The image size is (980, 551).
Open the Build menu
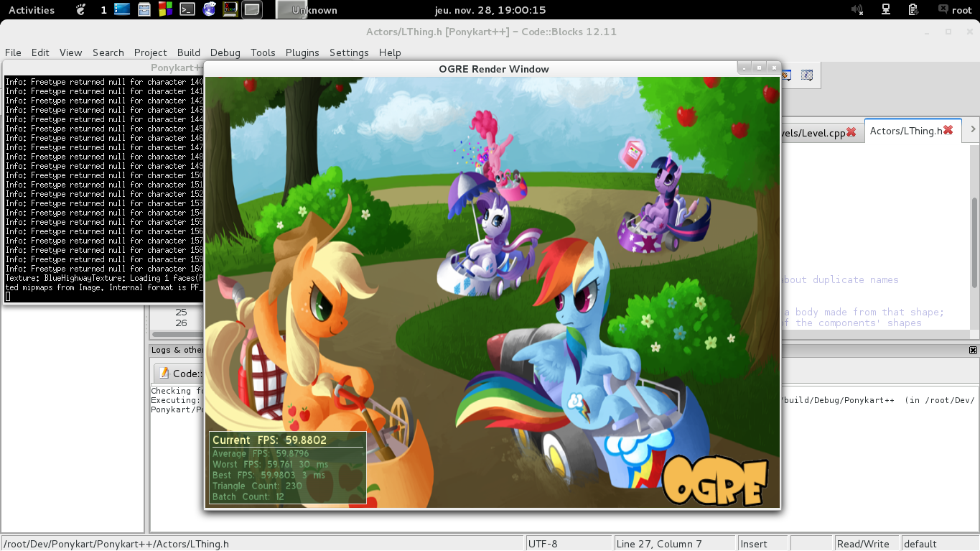pos(188,52)
